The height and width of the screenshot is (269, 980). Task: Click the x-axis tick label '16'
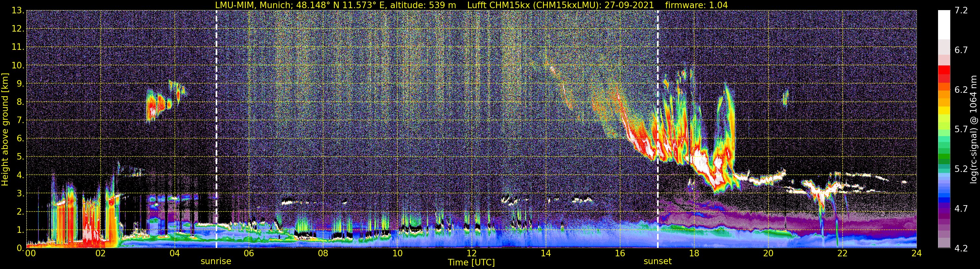[620, 254]
